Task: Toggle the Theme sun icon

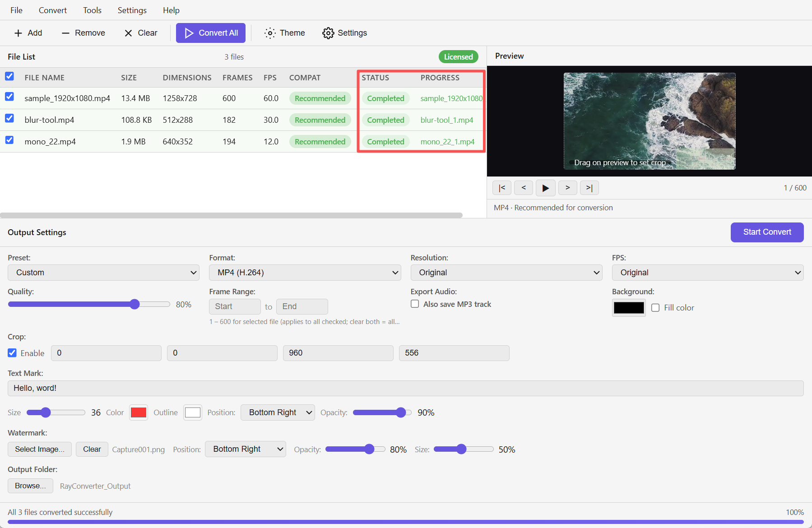Action: (270, 33)
